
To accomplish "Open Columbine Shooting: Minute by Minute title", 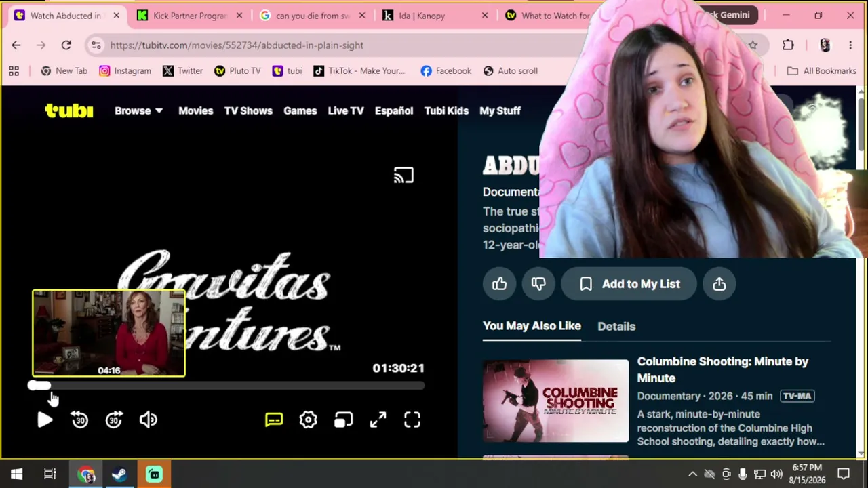I will tap(723, 369).
